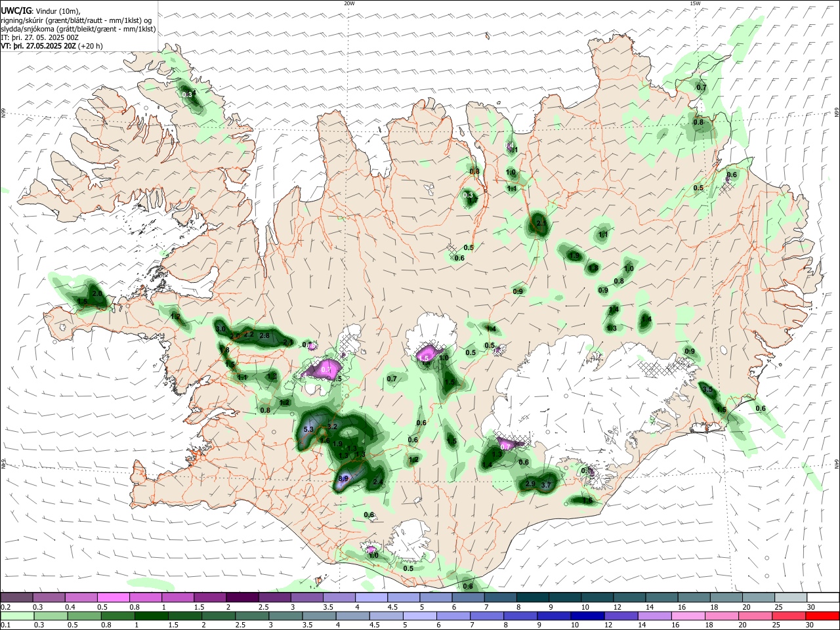Click the 2.4 precipitation value on the map
The height and width of the screenshot is (630, 840).
tap(377, 482)
